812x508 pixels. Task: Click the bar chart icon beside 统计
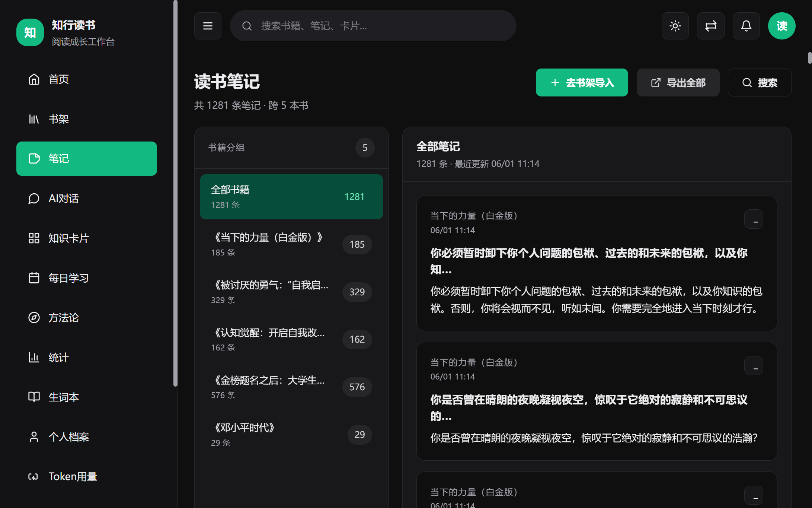(34, 358)
